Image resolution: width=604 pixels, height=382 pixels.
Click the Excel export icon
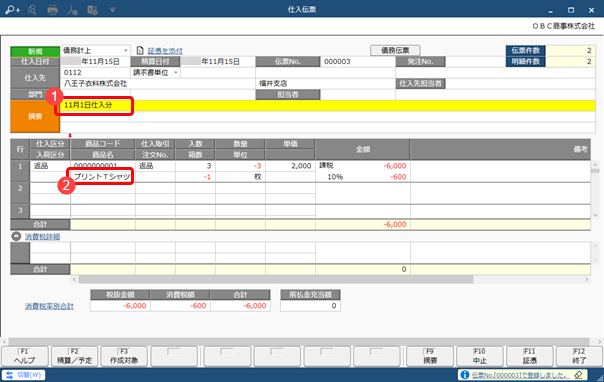92,10
